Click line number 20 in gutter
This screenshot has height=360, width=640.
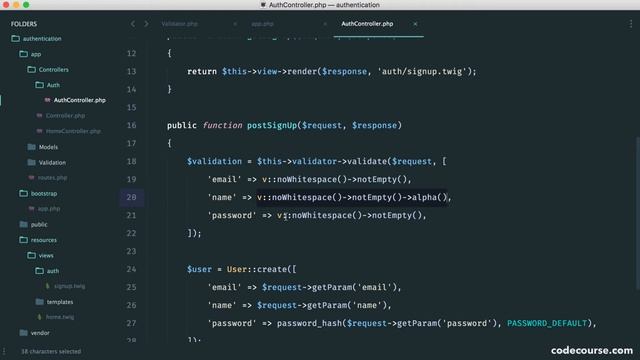pos(131,197)
